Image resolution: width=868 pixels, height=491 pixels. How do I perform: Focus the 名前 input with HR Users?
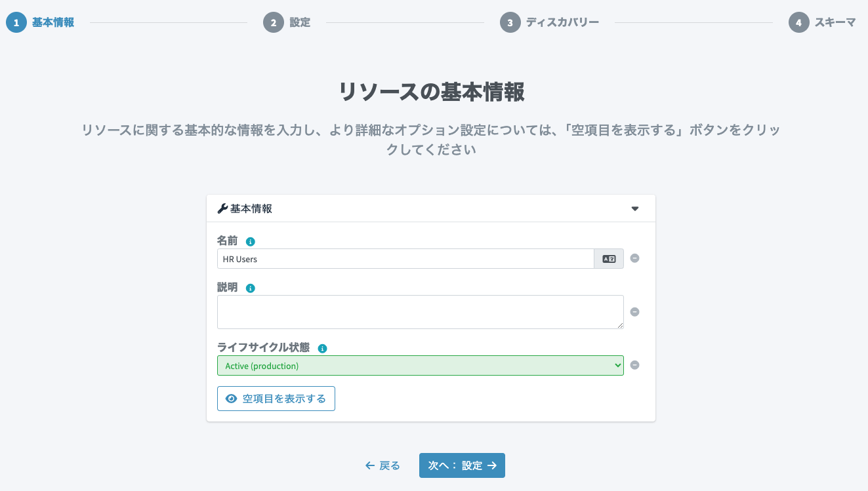tap(405, 259)
